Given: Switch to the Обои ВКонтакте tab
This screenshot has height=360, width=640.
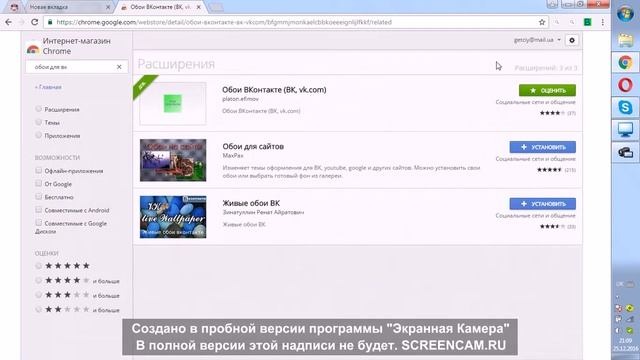Looking at the screenshot, I should pos(161,7).
